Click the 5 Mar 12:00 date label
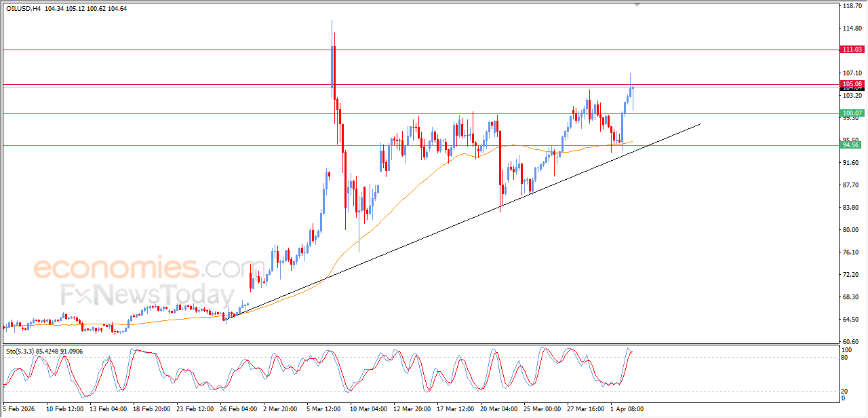 point(323,409)
